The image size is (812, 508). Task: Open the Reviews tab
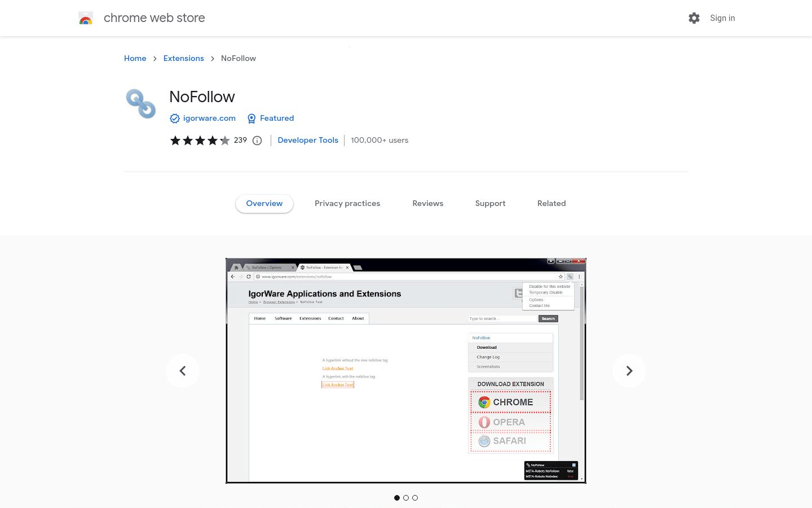[427, 203]
